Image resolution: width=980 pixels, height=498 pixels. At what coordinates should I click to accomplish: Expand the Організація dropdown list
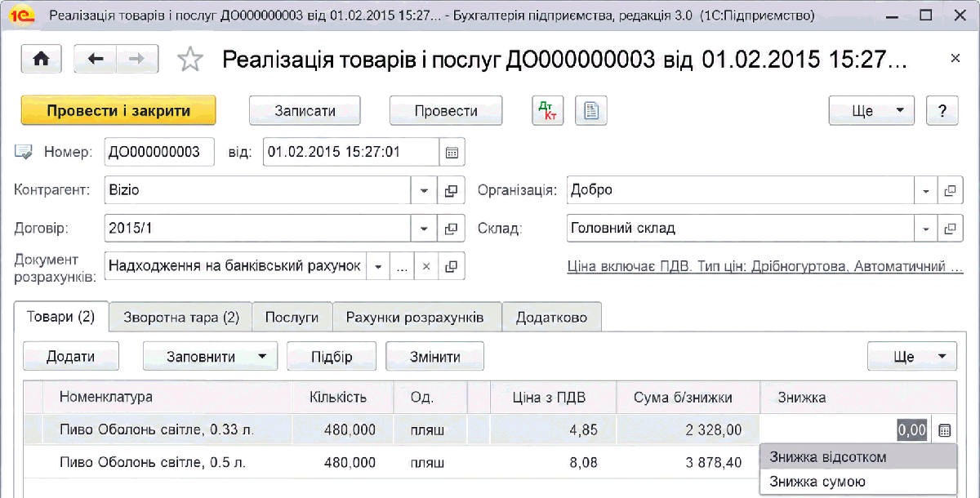tap(926, 190)
